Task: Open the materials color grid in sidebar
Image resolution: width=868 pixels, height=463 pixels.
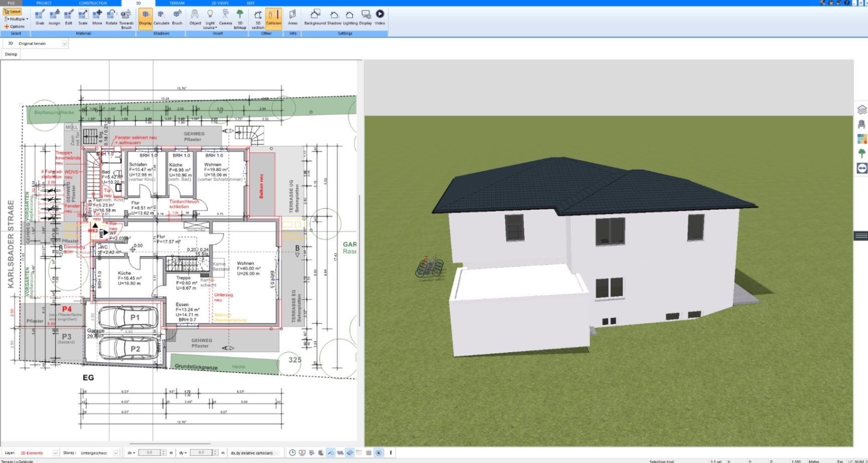Action: pyautogui.click(x=862, y=138)
